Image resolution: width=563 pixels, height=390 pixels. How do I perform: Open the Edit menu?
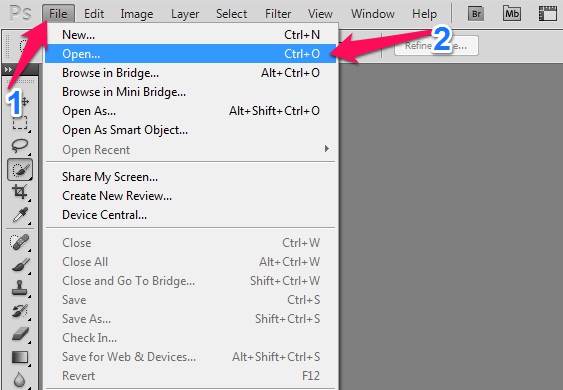coord(94,14)
